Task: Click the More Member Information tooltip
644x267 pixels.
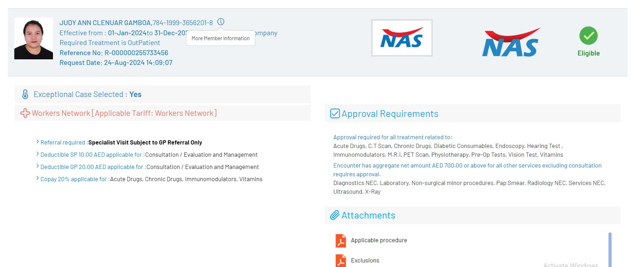Action: pos(221,38)
